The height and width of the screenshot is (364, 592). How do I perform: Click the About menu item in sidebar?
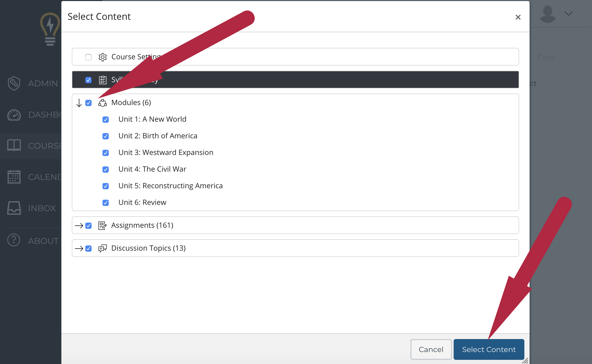32,240
